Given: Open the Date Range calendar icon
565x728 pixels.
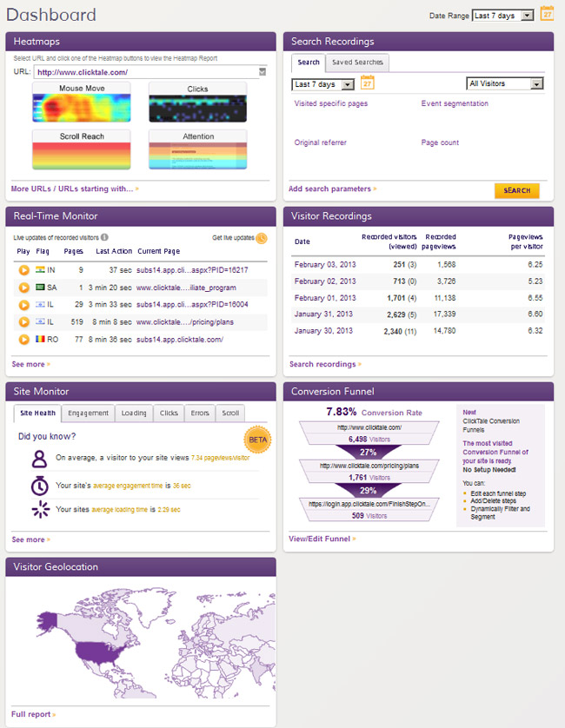Looking at the screenshot, I should (547, 13).
